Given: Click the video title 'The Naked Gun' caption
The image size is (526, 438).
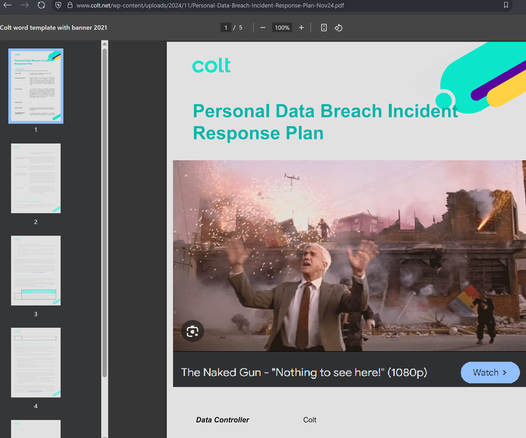Looking at the screenshot, I should coord(304,372).
